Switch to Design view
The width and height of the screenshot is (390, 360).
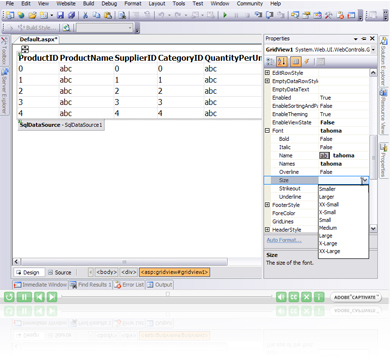click(28, 272)
